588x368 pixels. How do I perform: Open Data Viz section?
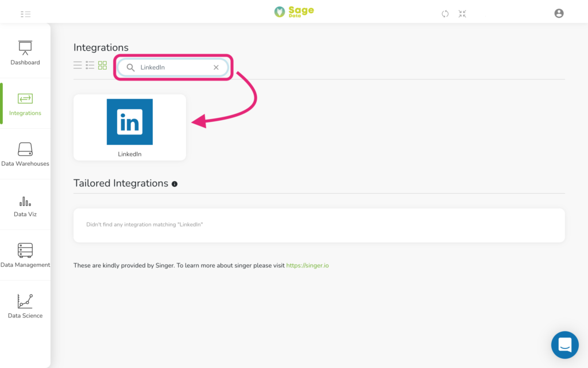point(25,205)
